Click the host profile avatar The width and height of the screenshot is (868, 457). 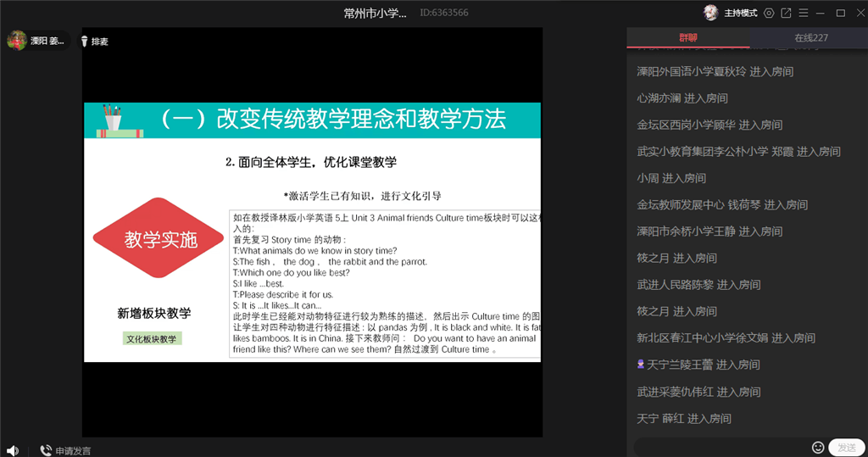point(711,13)
